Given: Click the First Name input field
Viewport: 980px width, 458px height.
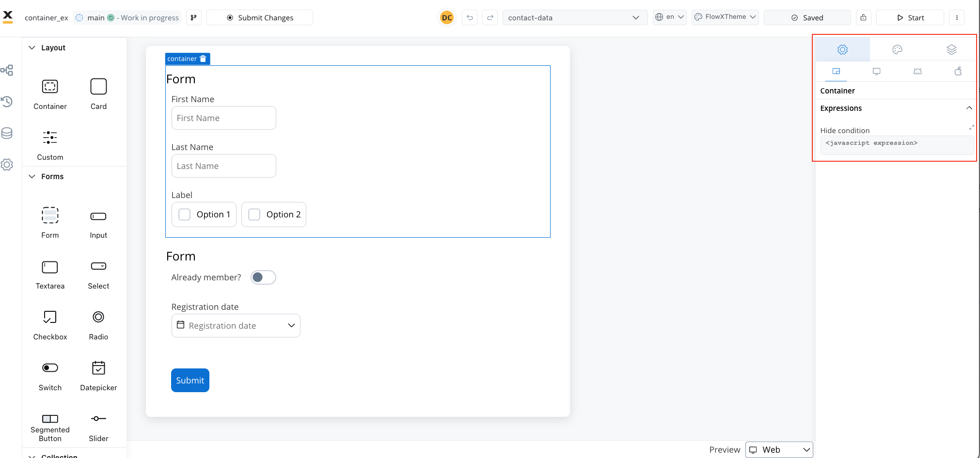Looking at the screenshot, I should tap(224, 118).
